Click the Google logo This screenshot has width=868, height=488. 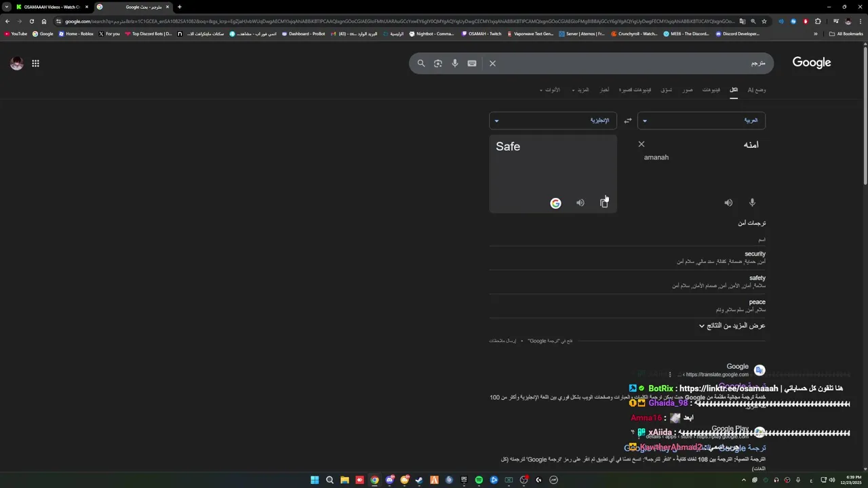[x=812, y=63]
